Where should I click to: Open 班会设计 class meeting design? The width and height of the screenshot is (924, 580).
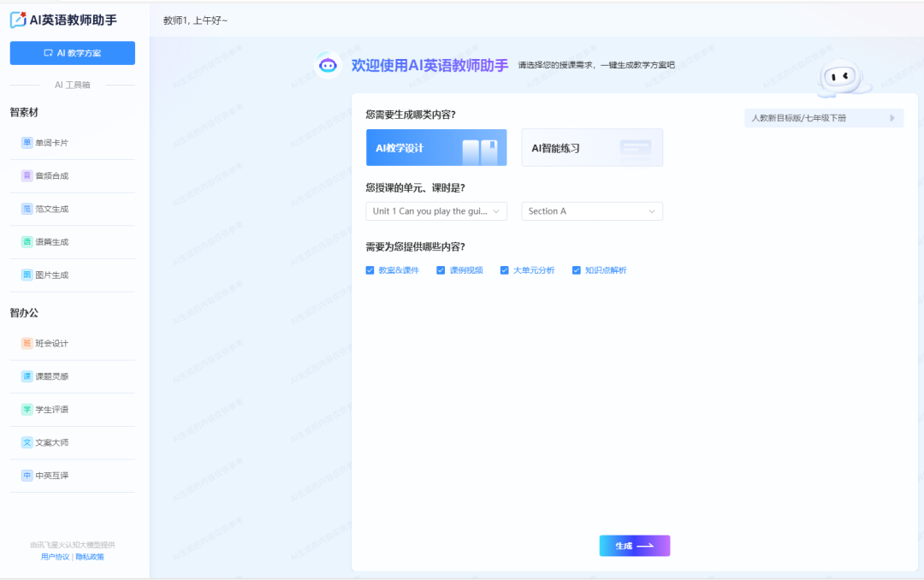click(x=51, y=343)
